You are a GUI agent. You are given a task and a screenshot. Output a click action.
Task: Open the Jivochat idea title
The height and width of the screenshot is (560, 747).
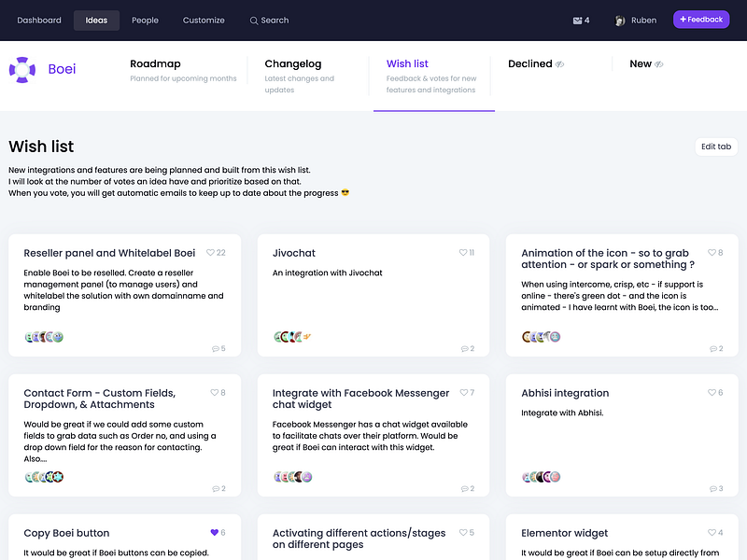294,253
